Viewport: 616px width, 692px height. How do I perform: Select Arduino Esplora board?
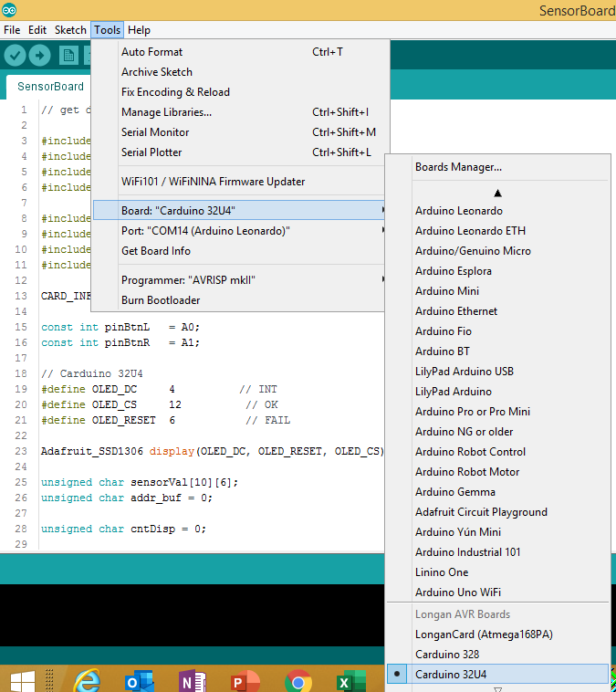(497, 271)
